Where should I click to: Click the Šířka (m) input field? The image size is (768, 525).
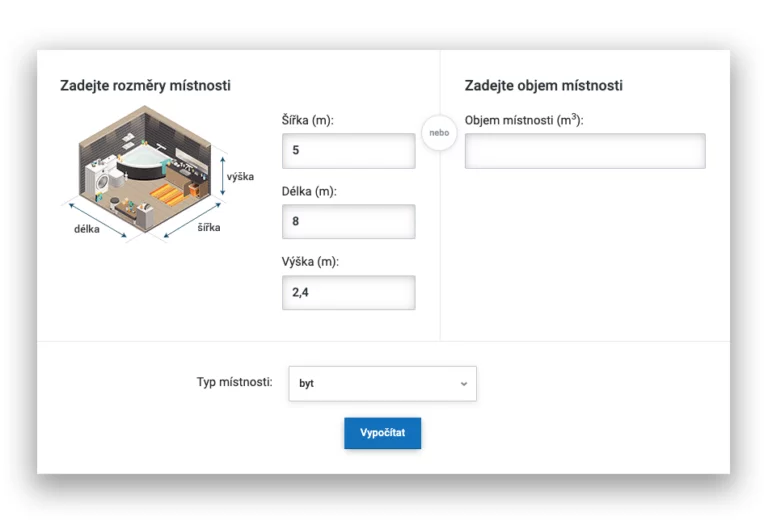(348, 151)
